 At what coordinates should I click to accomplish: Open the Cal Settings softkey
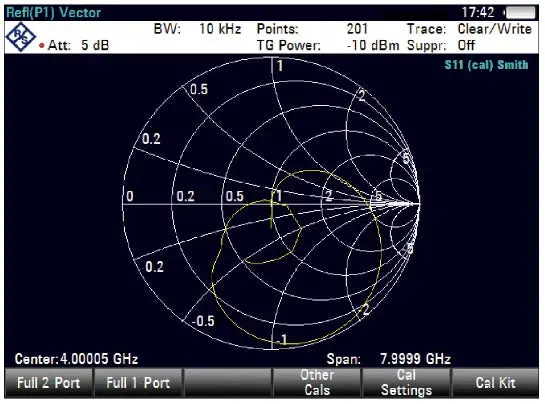406,383
